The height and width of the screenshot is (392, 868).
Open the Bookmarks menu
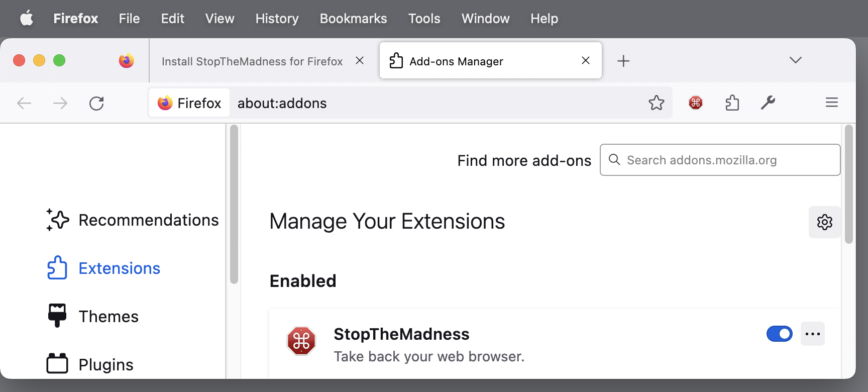[x=353, y=19]
